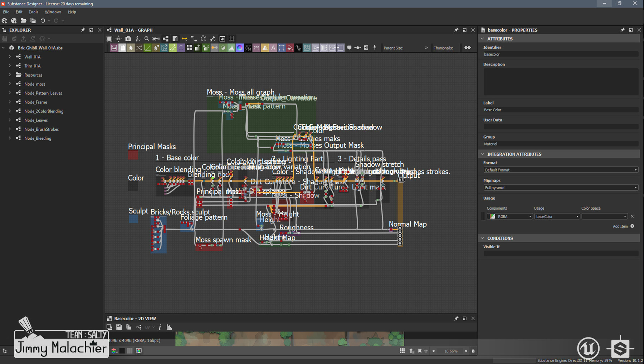Click Add Item under Usage
The height and width of the screenshot is (364, 644).
point(623,226)
